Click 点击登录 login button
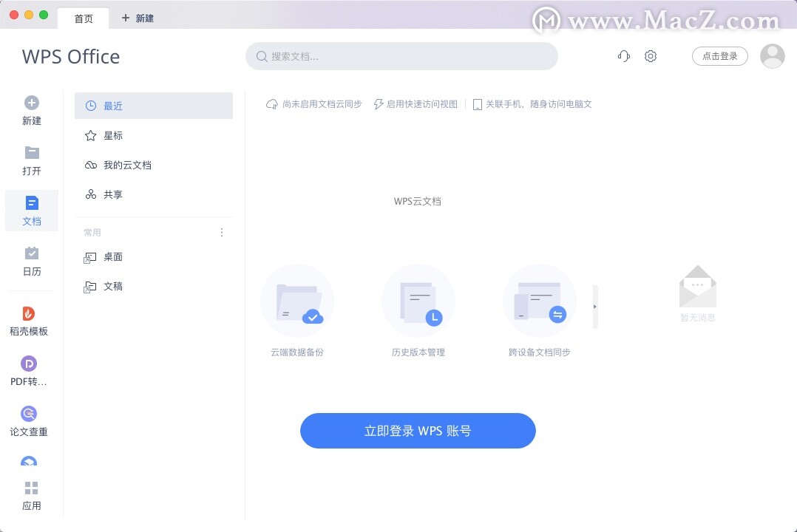Screen dimensions: 797x532 (x=720, y=56)
